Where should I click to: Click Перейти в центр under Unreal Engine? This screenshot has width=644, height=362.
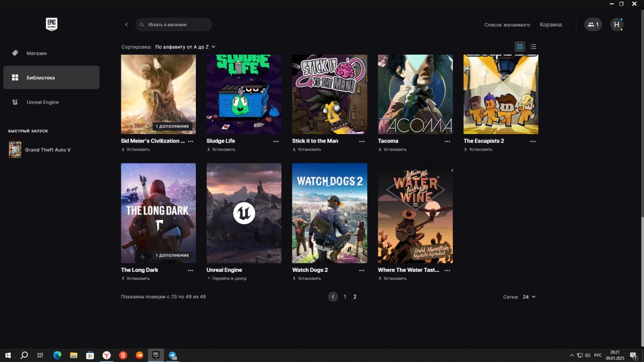tap(226, 279)
